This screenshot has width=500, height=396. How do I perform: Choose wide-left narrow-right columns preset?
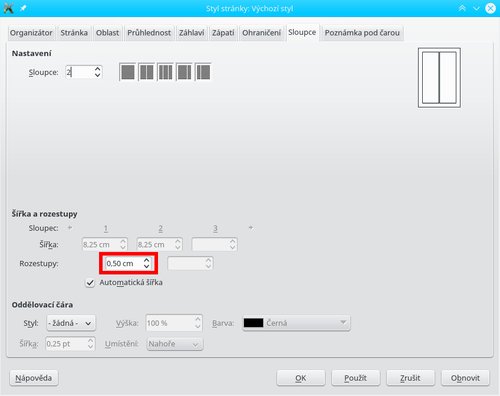(x=184, y=72)
